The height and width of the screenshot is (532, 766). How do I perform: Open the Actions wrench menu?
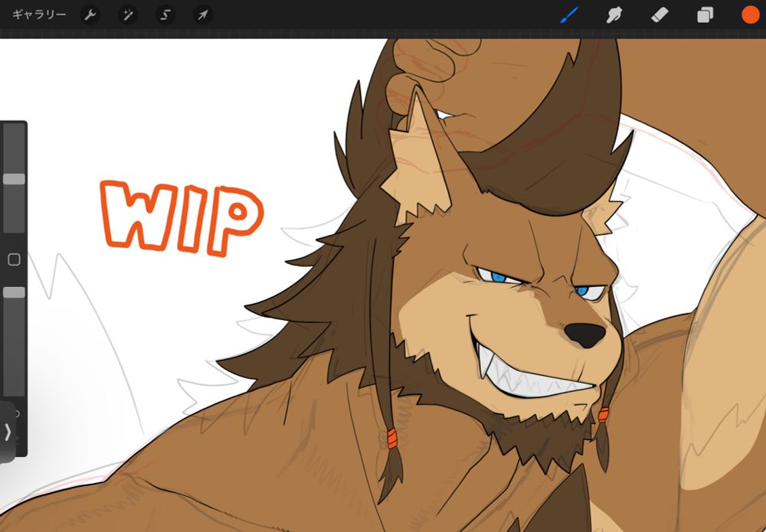coord(90,15)
